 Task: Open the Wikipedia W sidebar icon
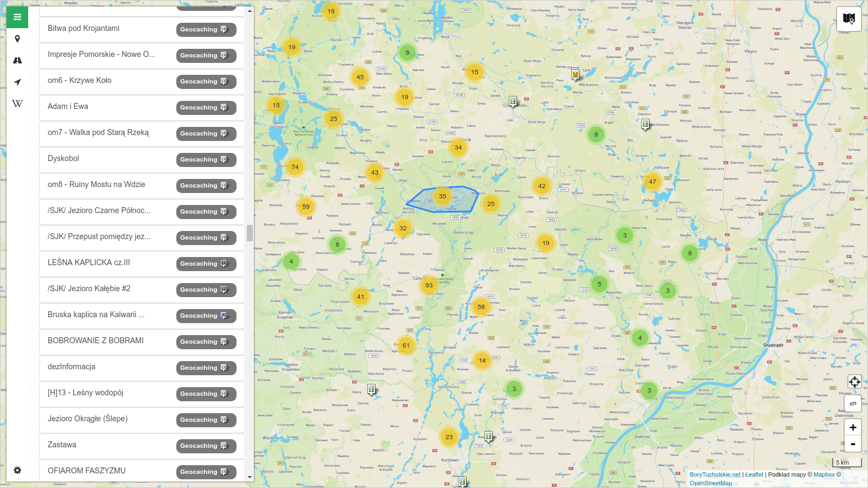[x=17, y=104]
